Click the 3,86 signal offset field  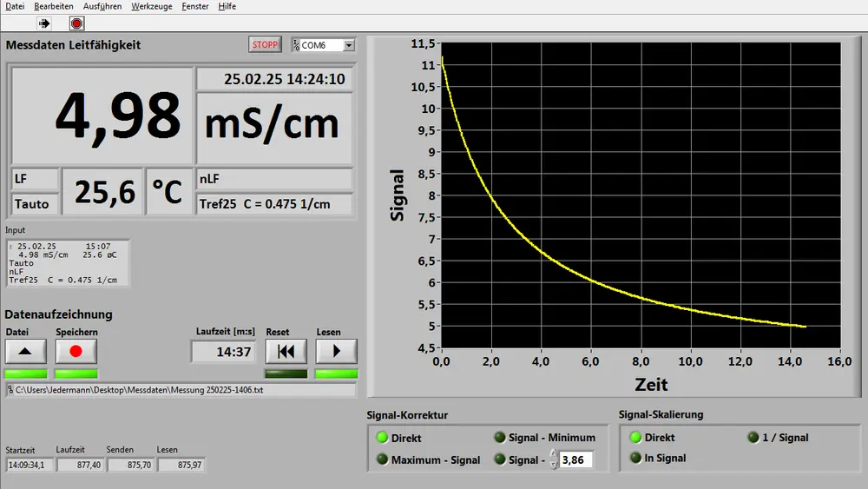pos(576,459)
